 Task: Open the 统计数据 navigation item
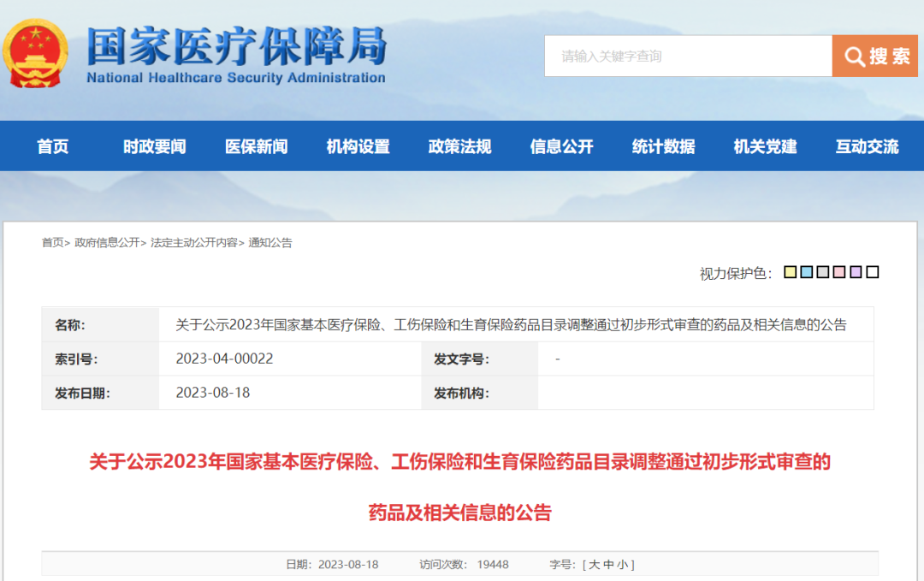pyautogui.click(x=664, y=146)
